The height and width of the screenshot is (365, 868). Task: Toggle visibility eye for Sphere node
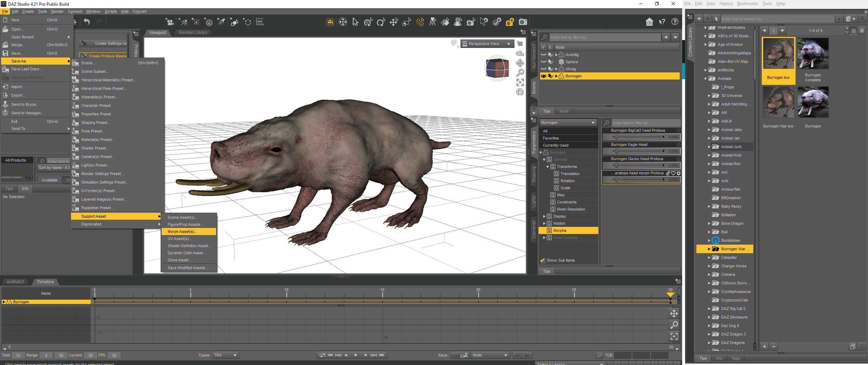pyautogui.click(x=544, y=62)
